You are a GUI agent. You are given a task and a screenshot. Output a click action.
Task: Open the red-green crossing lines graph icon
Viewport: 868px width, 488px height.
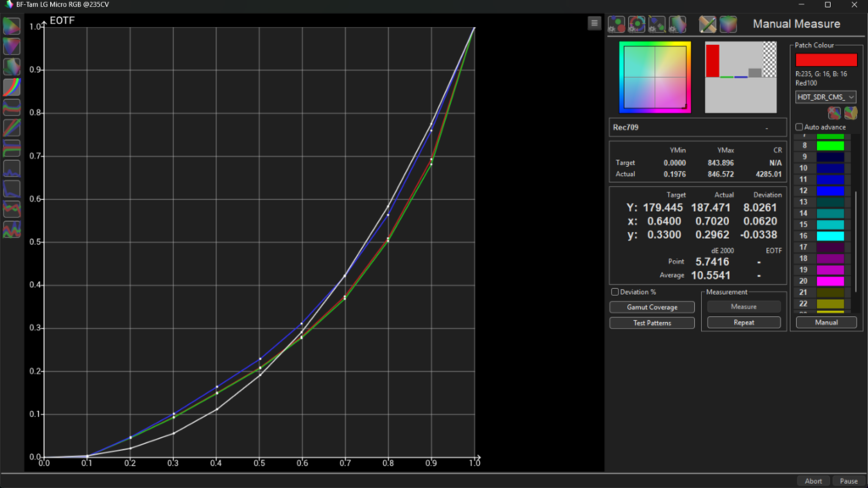tap(12, 209)
